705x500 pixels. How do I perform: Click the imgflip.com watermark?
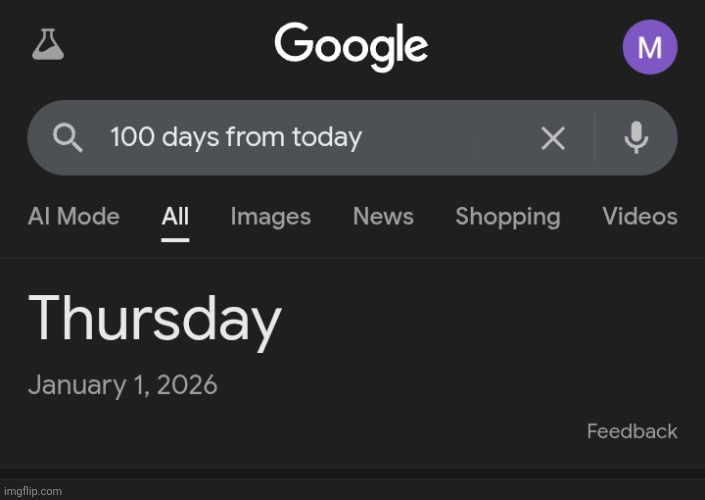pyautogui.click(x=33, y=491)
